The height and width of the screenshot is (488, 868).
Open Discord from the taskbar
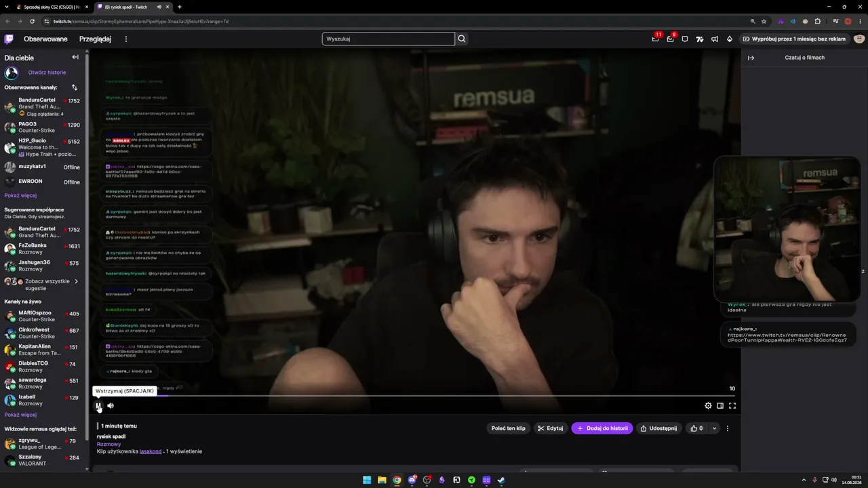tap(412, 480)
